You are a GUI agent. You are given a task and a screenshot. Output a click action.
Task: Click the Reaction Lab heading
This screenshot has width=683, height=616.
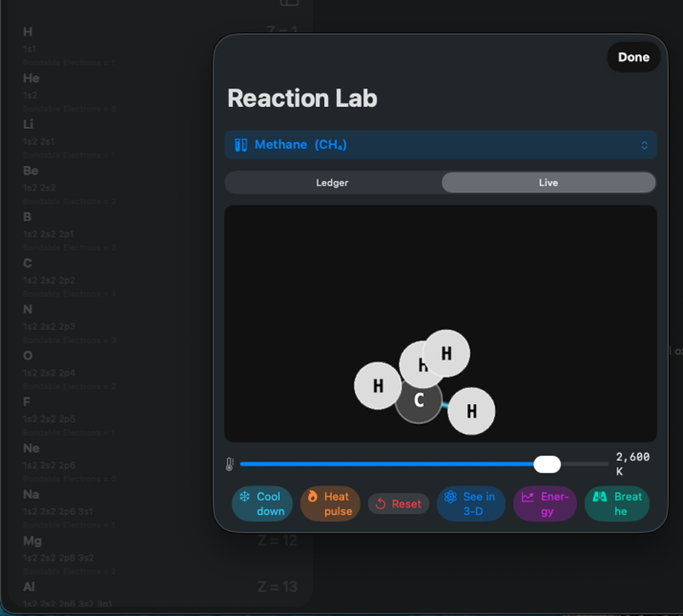pos(302,98)
